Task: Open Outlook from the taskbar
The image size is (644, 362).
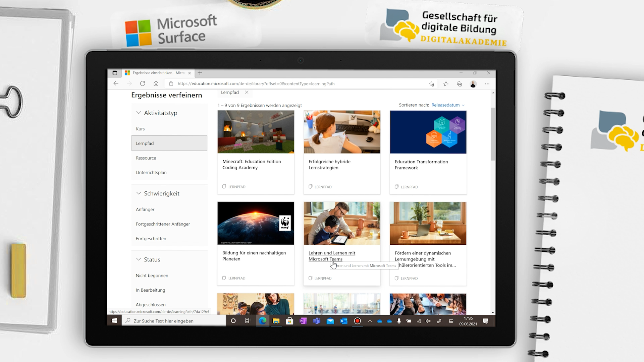Action: click(344, 321)
